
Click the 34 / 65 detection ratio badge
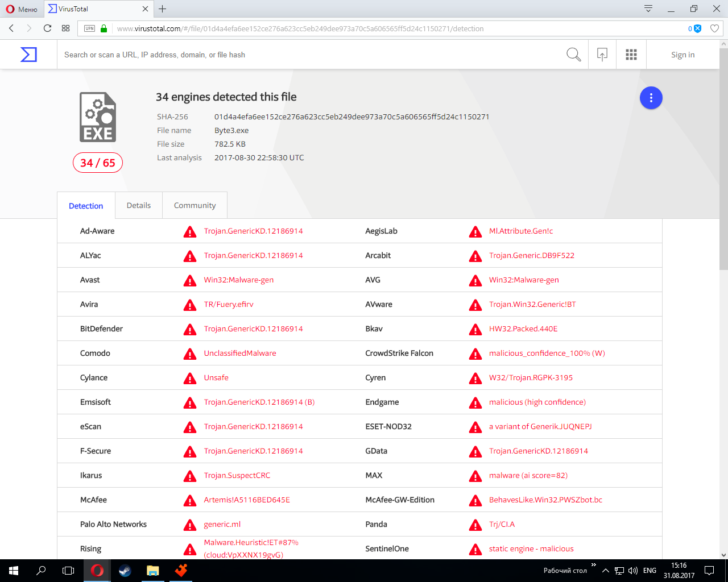click(x=98, y=163)
